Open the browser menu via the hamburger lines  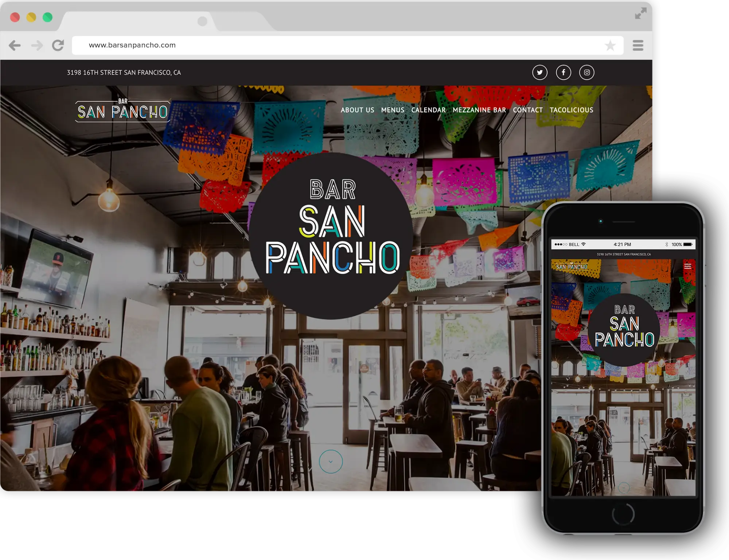(x=638, y=45)
